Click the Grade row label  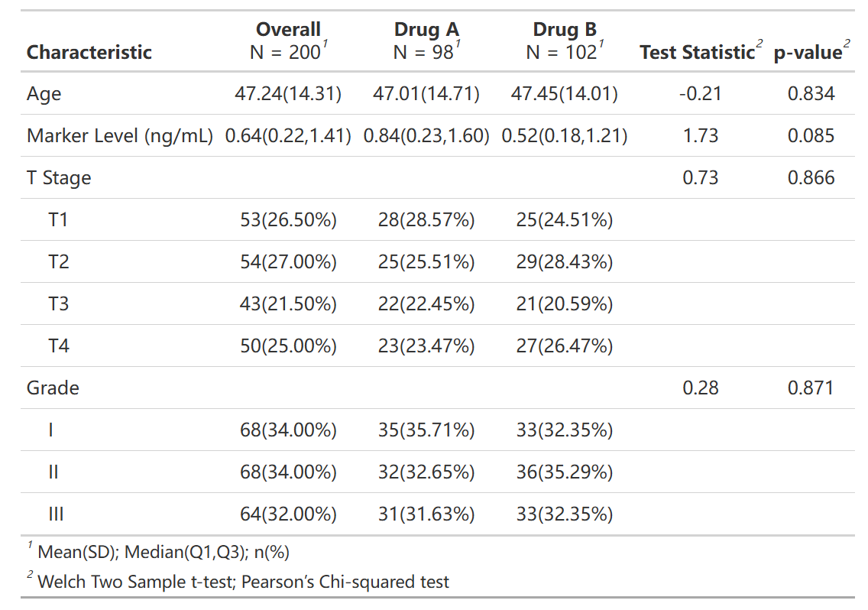(53, 388)
